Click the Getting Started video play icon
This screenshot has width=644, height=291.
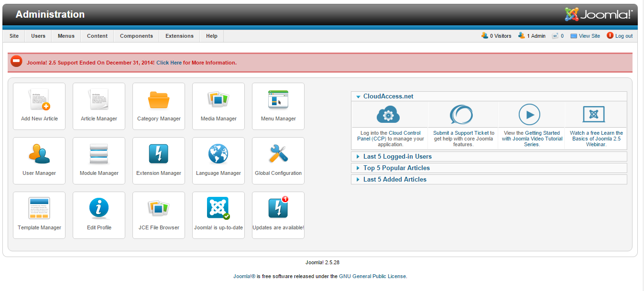point(529,115)
